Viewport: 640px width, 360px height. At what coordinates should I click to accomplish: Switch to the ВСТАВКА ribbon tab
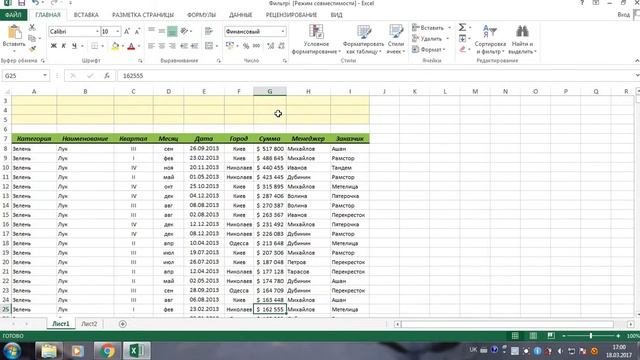86,15
